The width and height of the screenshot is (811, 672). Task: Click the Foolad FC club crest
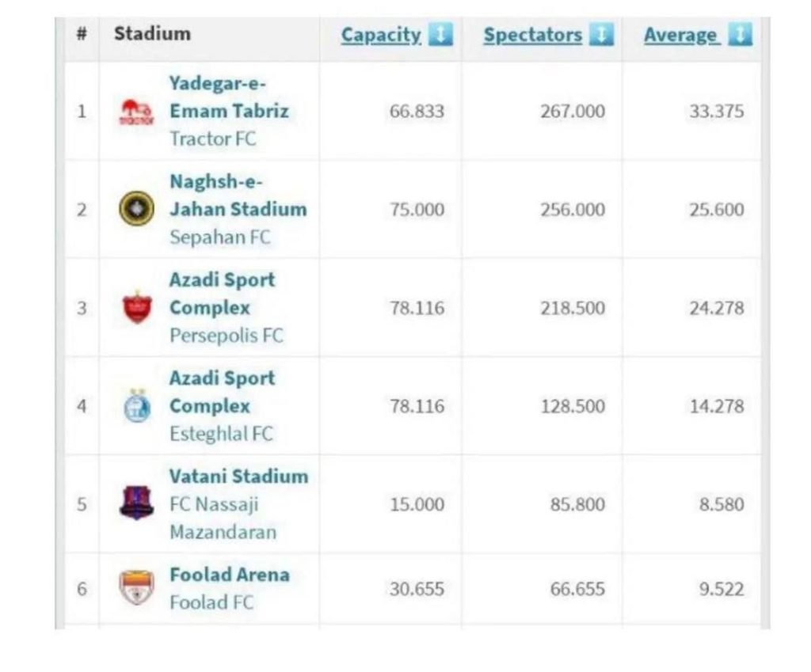136,588
